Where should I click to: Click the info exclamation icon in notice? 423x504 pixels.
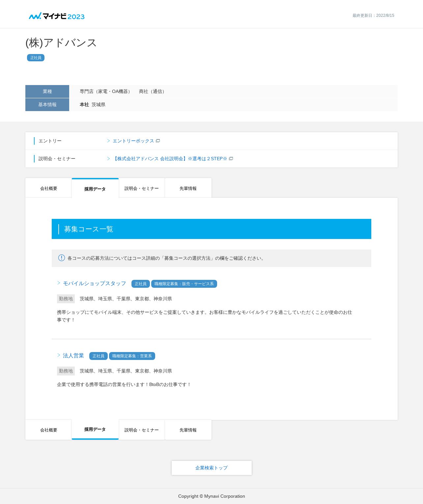[62, 258]
